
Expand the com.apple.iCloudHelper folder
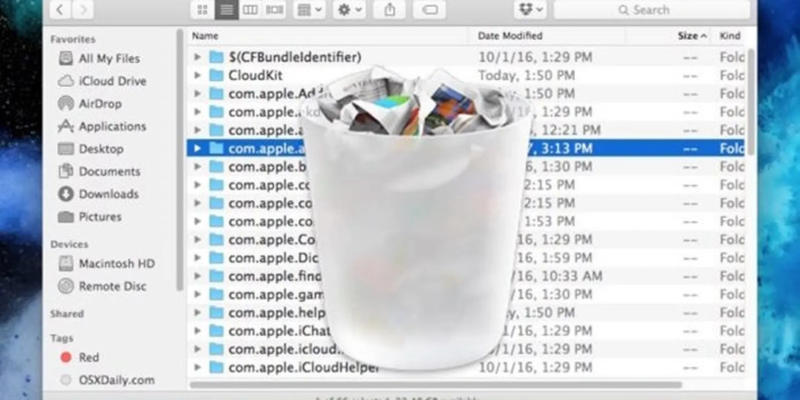[x=197, y=367]
